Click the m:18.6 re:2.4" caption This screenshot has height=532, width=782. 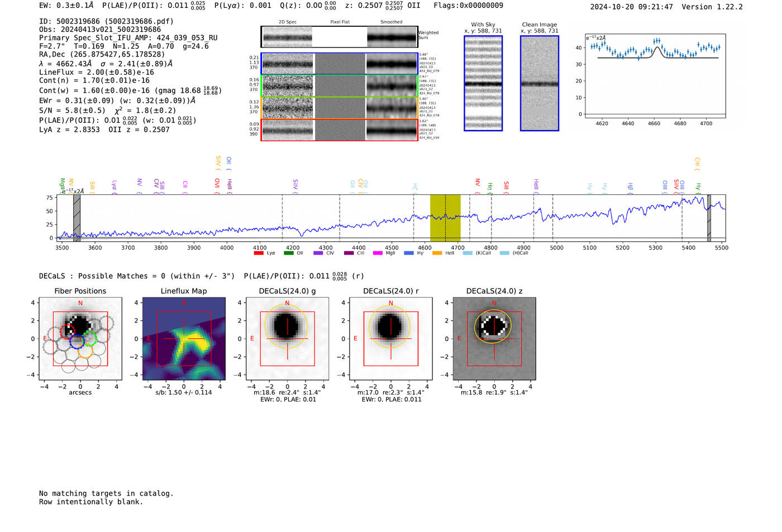[x=287, y=392]
